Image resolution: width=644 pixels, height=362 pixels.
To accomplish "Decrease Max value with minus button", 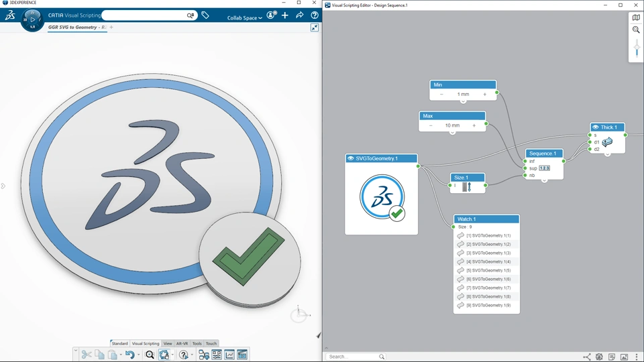I will tap(431, 125).
